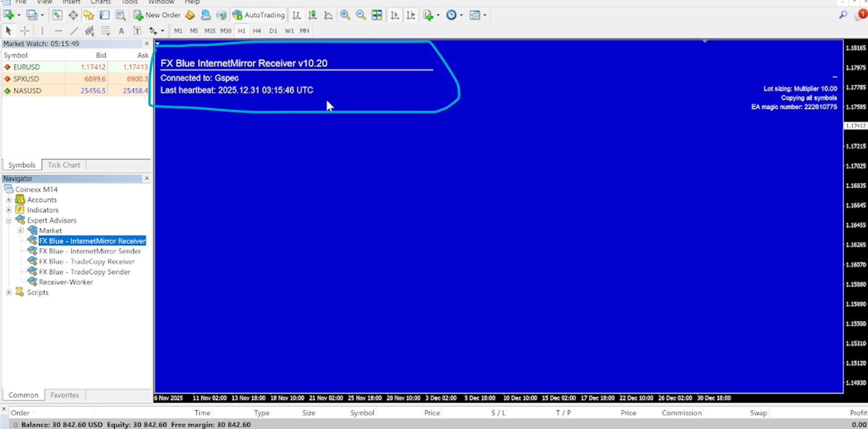The image size is (868, 429).
Task: Close the Navigator panel
Action: 147,179
